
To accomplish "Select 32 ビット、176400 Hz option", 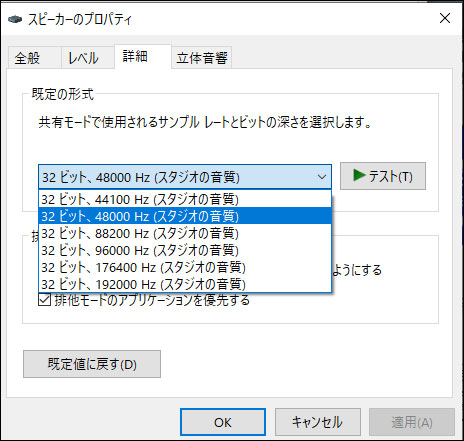I will tap(185, 267).
